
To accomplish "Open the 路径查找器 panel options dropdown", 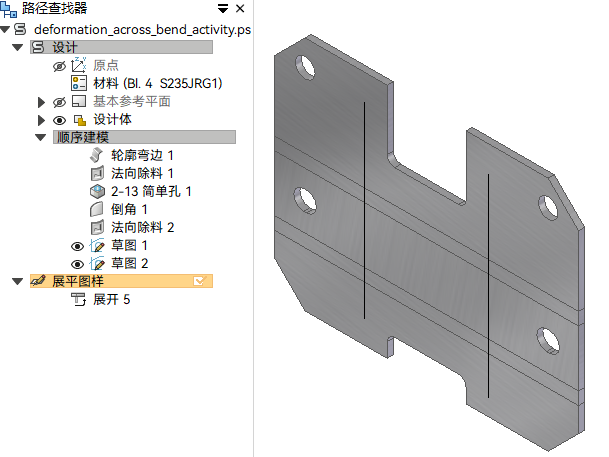I will coord(223,9).
